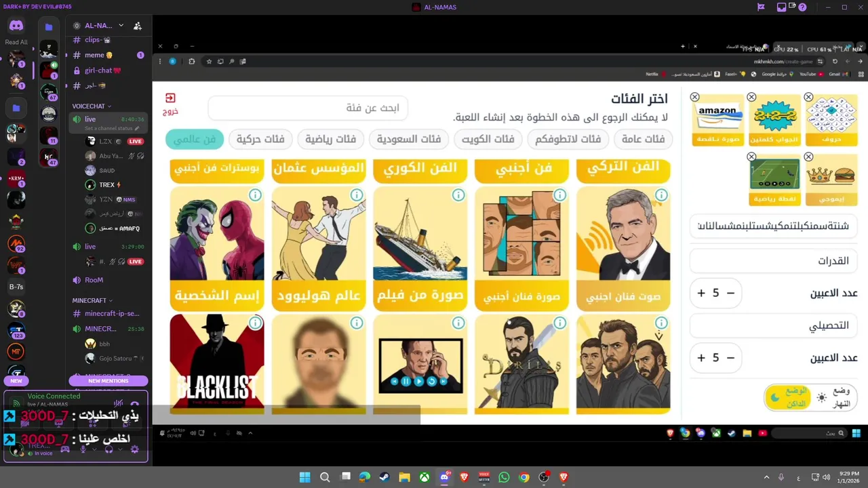The width and height of the screenshot is (868, 488).
Task: Edit live channel status pencil icon
Action: click(x=137, y=128)
